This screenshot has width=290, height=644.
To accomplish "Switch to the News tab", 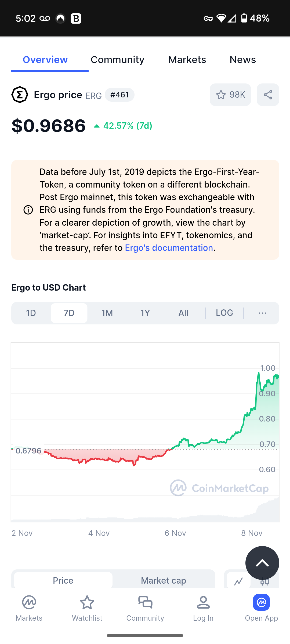I will pyautogui.click(x=243, y=60).
